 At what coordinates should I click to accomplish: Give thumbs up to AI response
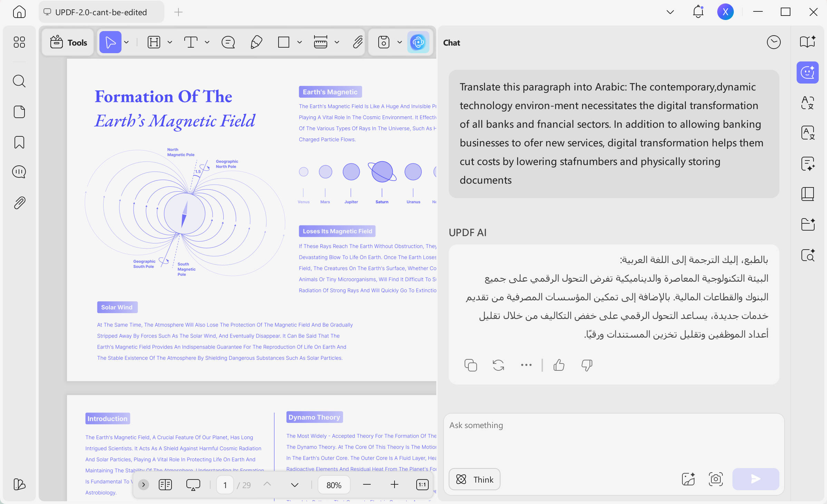(559, 365)
